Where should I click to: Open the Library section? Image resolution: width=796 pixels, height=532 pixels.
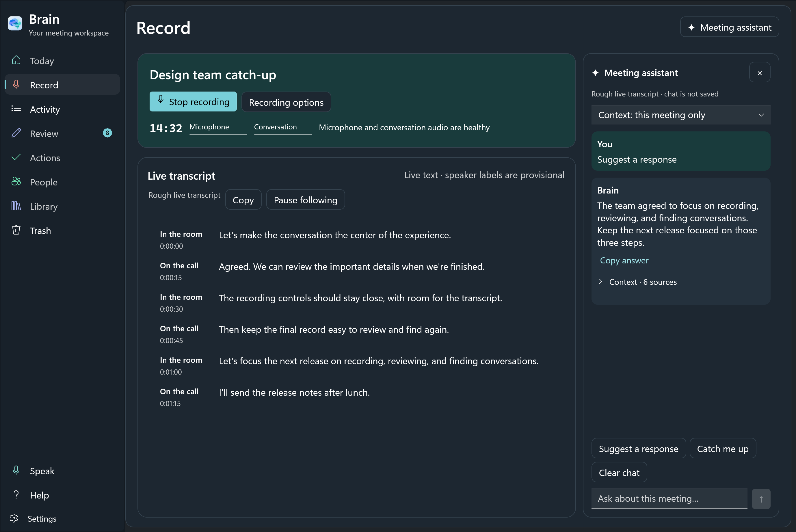coord(62,206)
